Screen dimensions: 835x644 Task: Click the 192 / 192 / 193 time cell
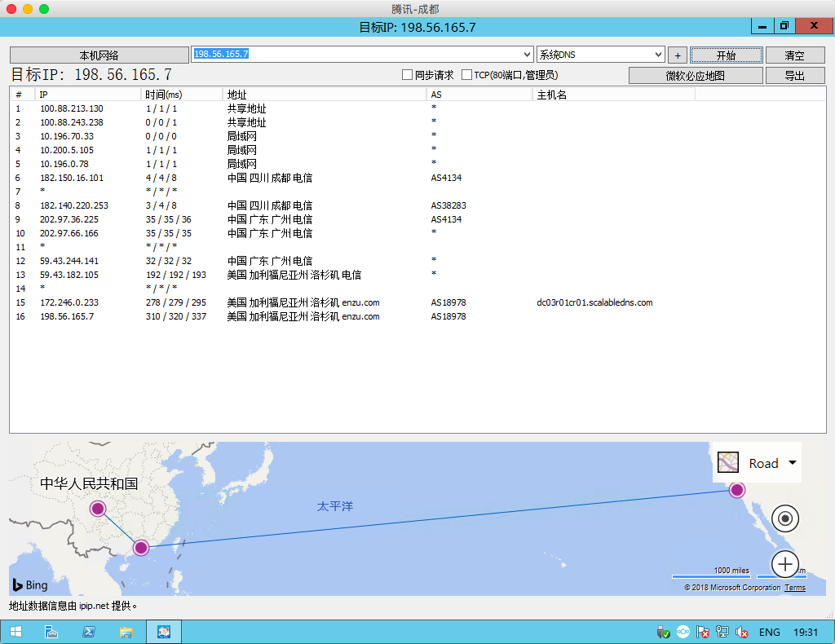point(176,275)
